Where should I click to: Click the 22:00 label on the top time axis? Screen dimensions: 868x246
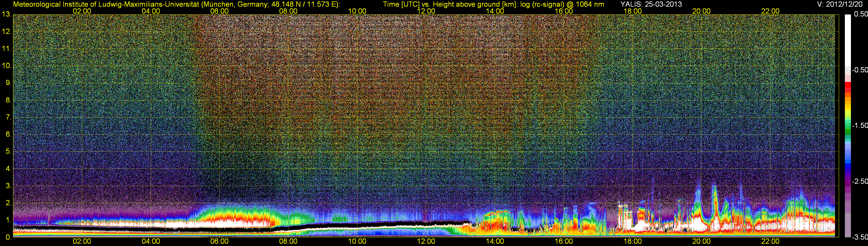(770, 11)
